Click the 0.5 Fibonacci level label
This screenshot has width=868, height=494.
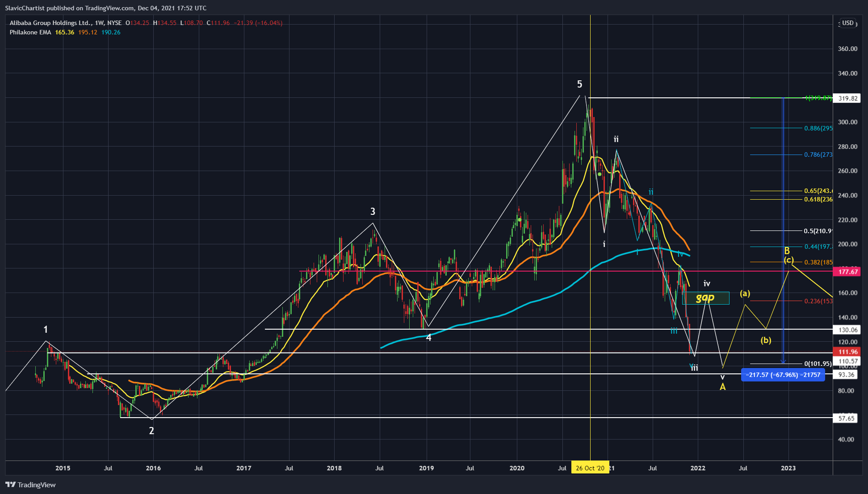pyautogui.click(x=818, y=231)
